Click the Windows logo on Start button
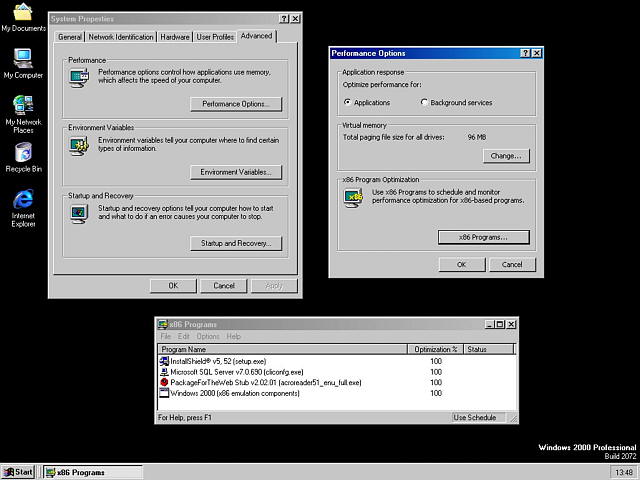 [x=9, y=472]
